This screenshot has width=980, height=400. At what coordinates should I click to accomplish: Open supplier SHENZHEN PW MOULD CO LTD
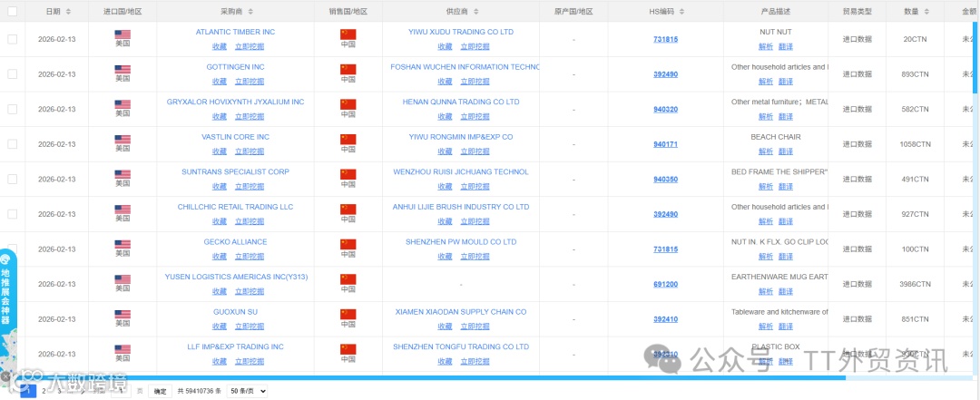461,242
